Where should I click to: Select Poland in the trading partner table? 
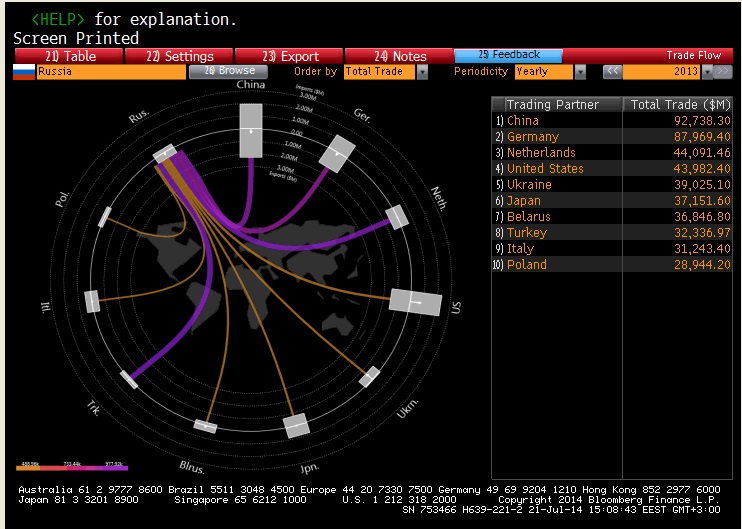coord(526,264)
